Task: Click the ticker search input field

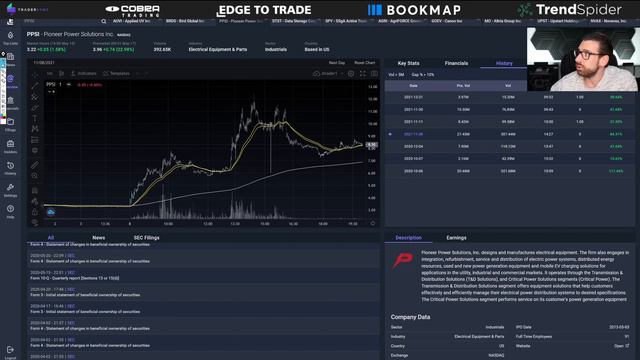Action: (61, 21)
